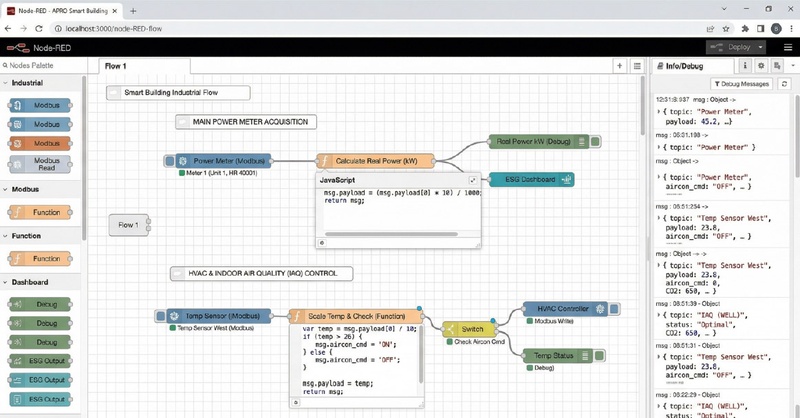Image resolution: width=800 pixels, height=418 pixels.
Task: Select the green ESG Output palette node
Action: click(40, 361)
